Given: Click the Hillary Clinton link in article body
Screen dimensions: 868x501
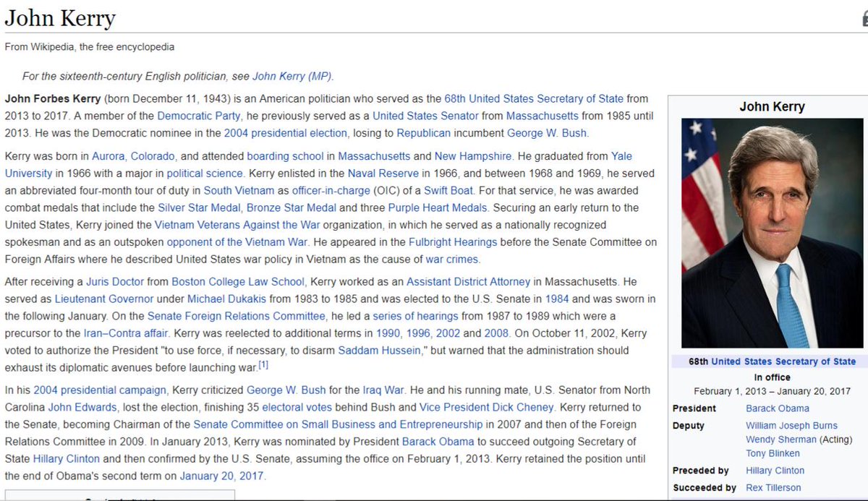Looking at the screenshot, I should click(67, 460).
